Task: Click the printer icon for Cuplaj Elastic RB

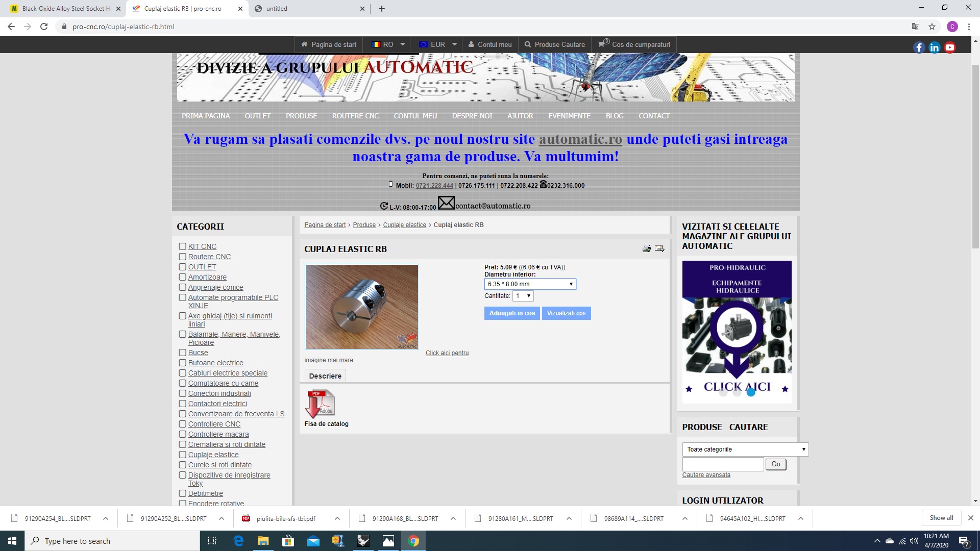Action: point(646,248)
